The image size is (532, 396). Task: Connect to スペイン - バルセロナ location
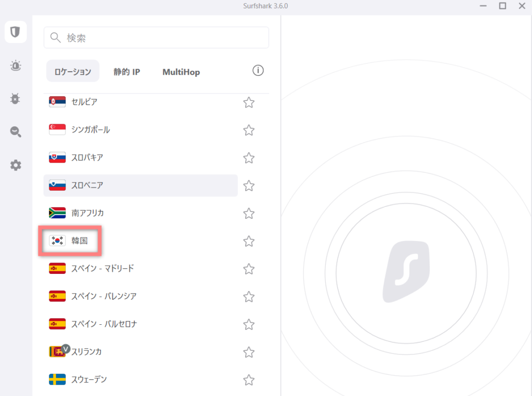(140, 324)
